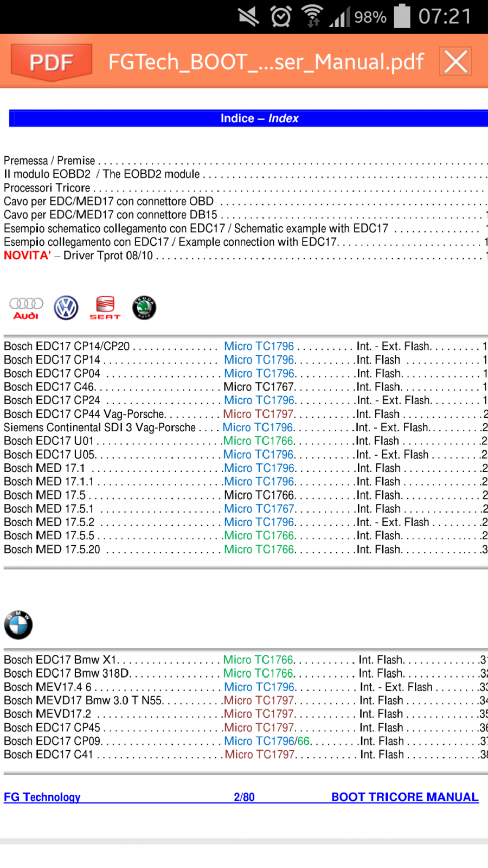The width and height of the screenshot is (488, 868).
Task: Select Bosch EDC17 C46 row
Action: coord(246,387)
